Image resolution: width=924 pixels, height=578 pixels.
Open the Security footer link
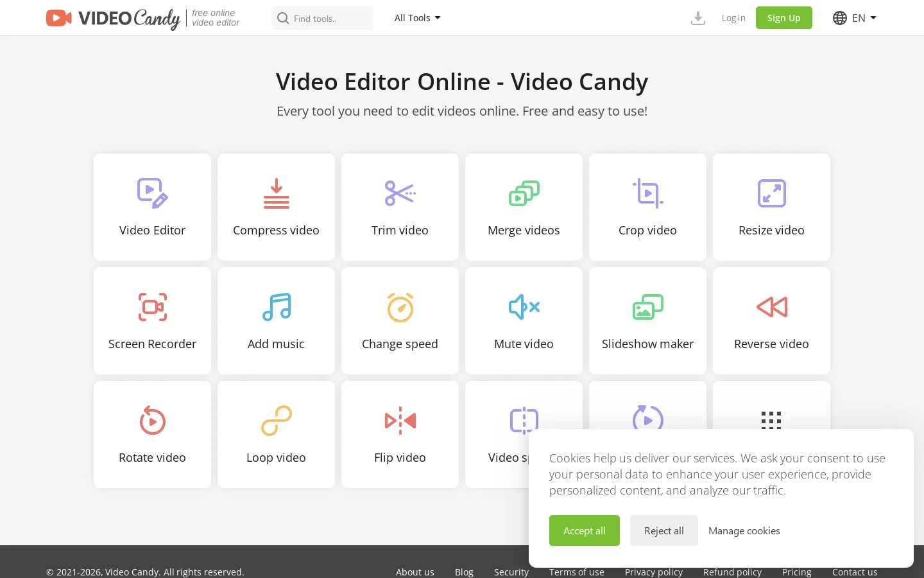pyautogui.click(x=511, y=572)
